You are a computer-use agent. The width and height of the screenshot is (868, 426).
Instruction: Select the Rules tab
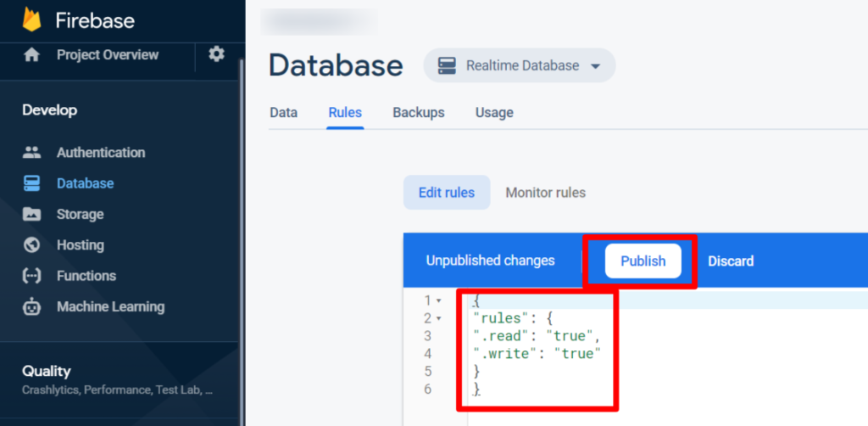coord(345,113)
